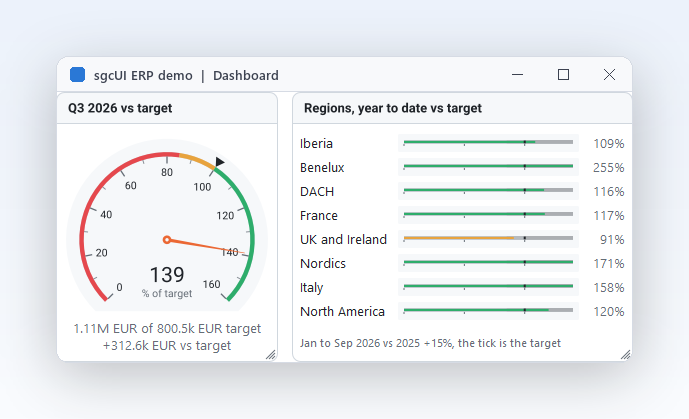Click the '% of target' gauge caption
The width and height of the screenshot is (689, 419).
pos(167,293)
